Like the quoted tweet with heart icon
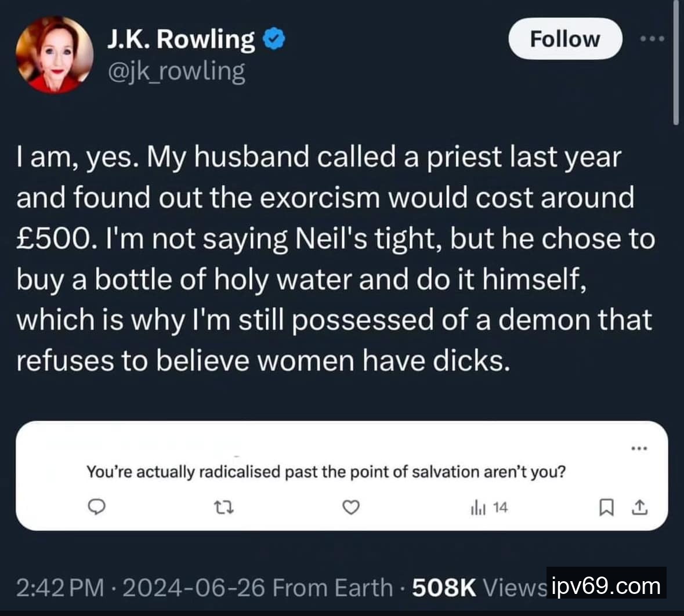684x616 pixels. [x=350, y=508]
